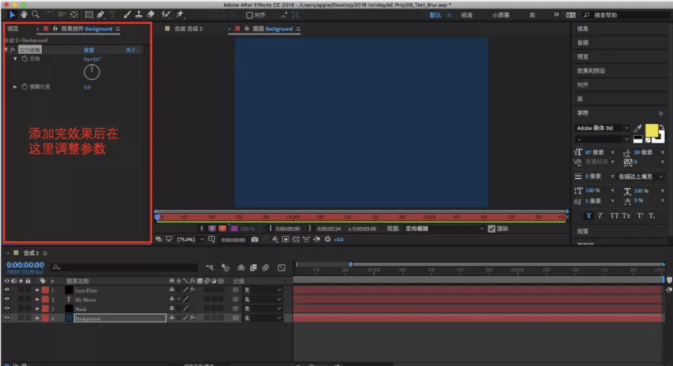Toggle the fx effect switch beside effect name

(x=13, y=50)
